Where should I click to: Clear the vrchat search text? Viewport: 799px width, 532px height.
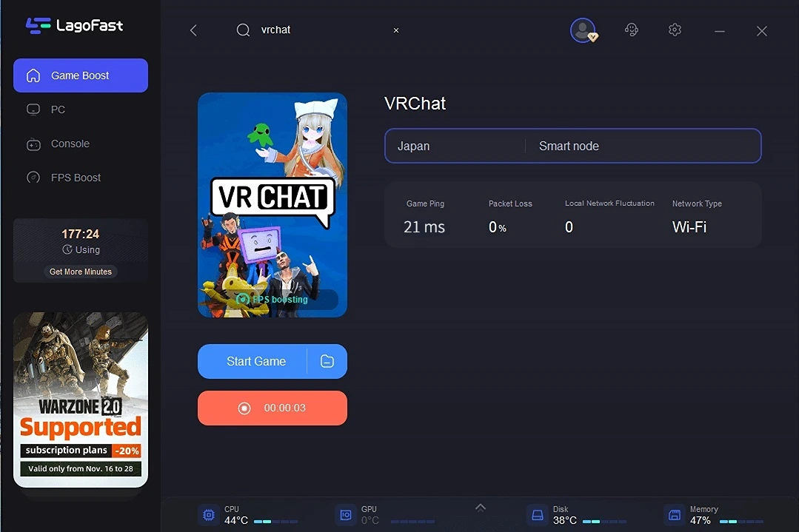396,30
